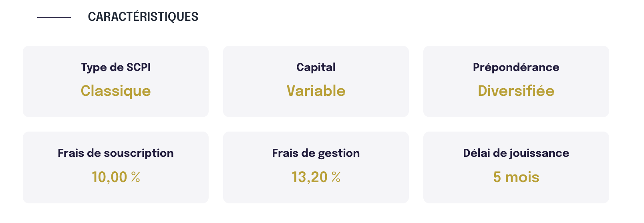Click the Variable value text
Image resolution: width=644 pixels, height=223 pixels.
click(x=316, y=91)
